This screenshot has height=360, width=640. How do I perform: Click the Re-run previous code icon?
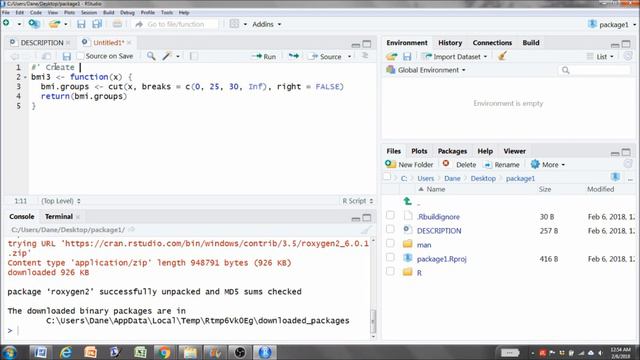293,56
